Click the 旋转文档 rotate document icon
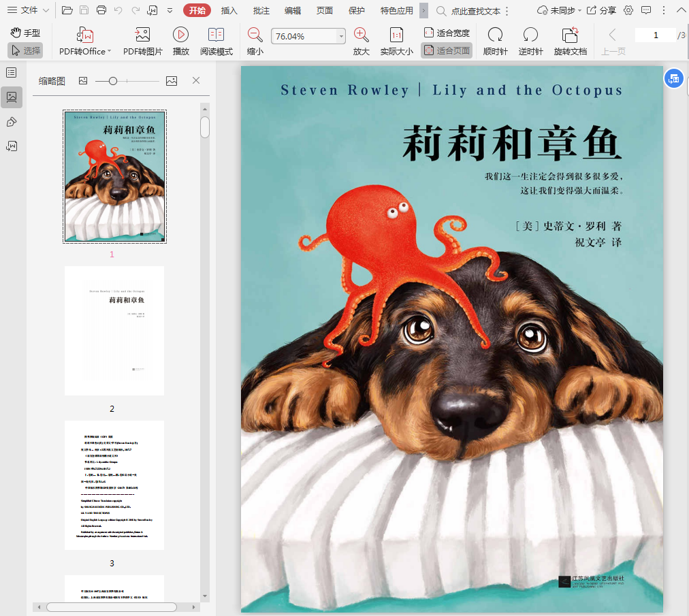 pos(570,35)
